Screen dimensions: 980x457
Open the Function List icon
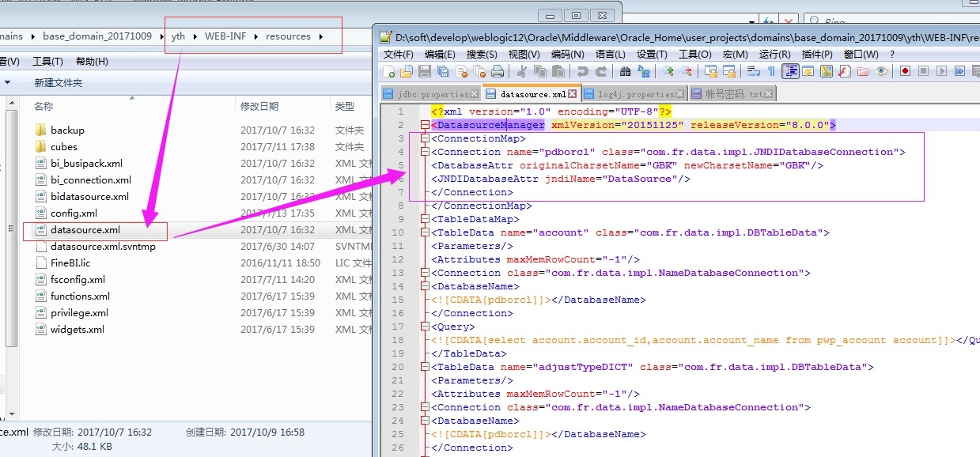(x=844, y=71)
